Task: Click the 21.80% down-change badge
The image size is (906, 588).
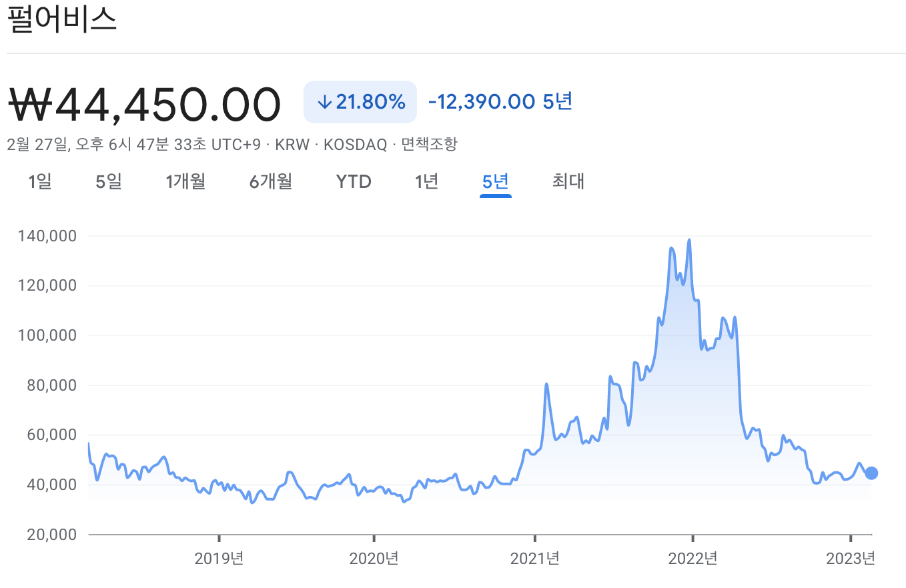Action: [x=360, y=102]
